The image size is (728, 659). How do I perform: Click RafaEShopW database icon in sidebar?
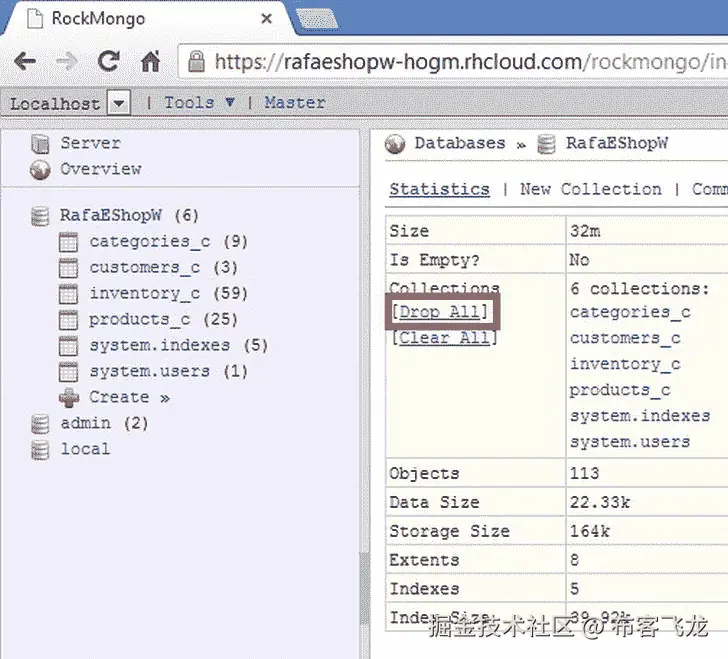[40, 216]
